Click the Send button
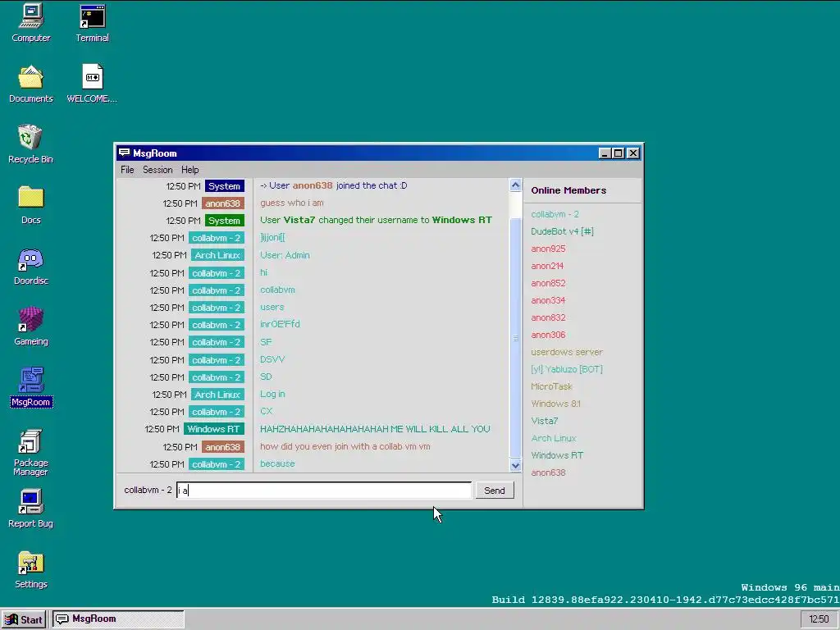840x630 pixels. (495, 491)
